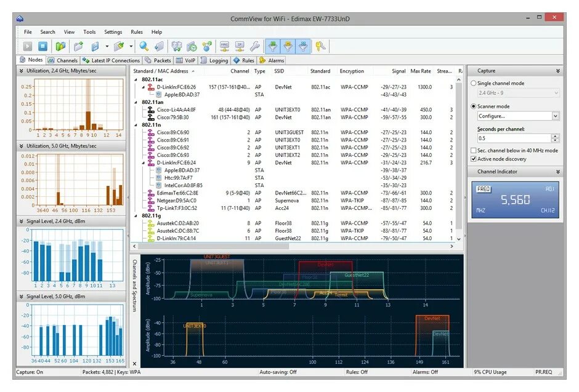This screenshot has height=392, width=579.
Task: Click the app icon in title bar
Action: (x=20, y=19)
